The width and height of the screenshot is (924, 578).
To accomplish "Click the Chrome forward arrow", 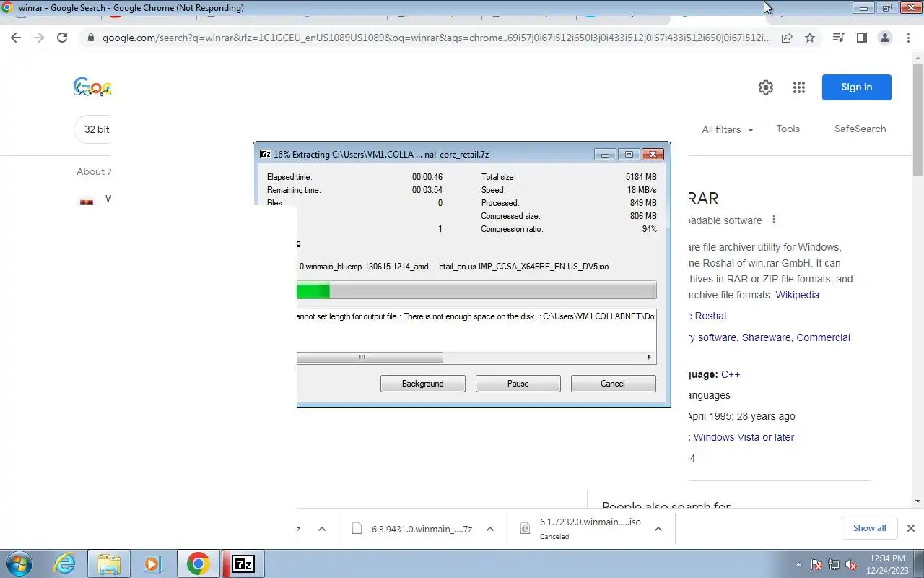I will [x=39, y=38].
